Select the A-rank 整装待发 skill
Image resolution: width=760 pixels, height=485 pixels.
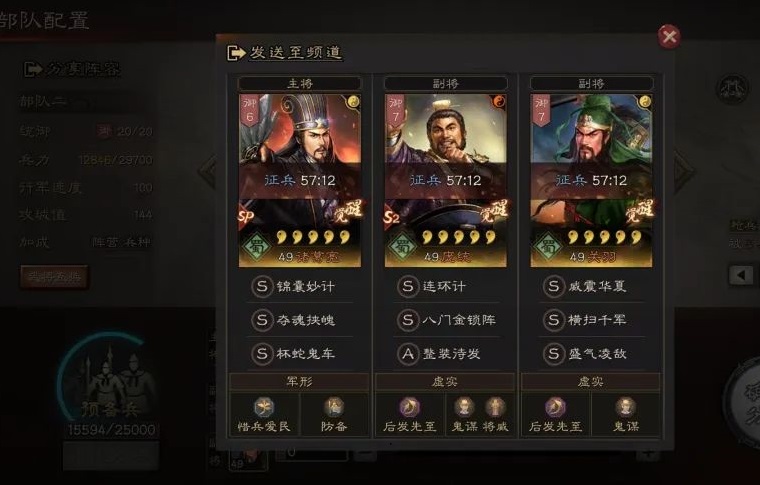[439, 354]
